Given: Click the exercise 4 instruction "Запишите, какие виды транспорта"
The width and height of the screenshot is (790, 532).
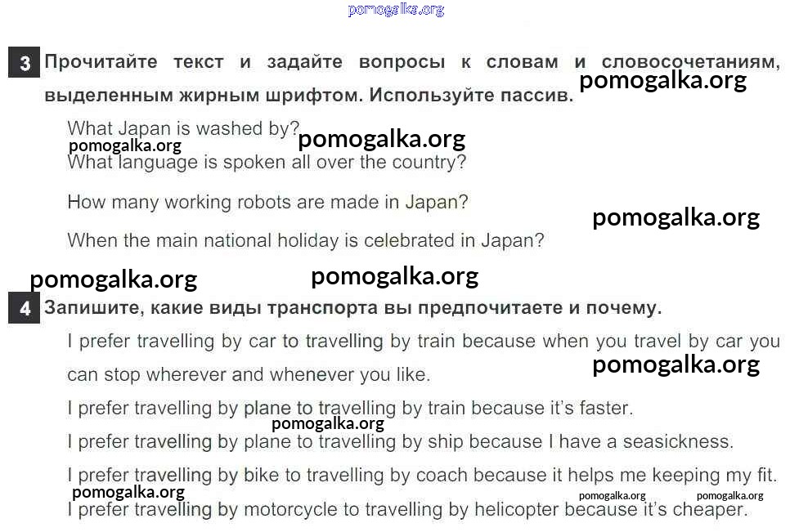Looking at the screenshot, I should coord(352,308).
